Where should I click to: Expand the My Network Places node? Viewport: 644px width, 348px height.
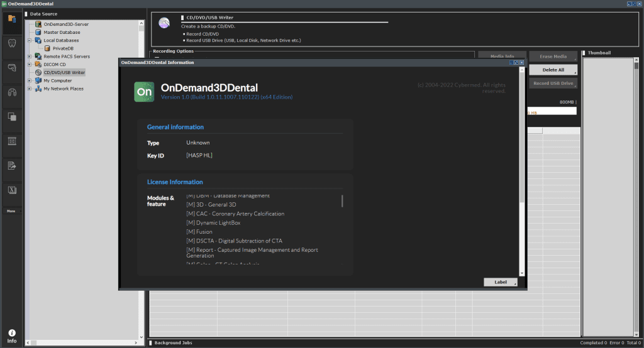point(29,89)
